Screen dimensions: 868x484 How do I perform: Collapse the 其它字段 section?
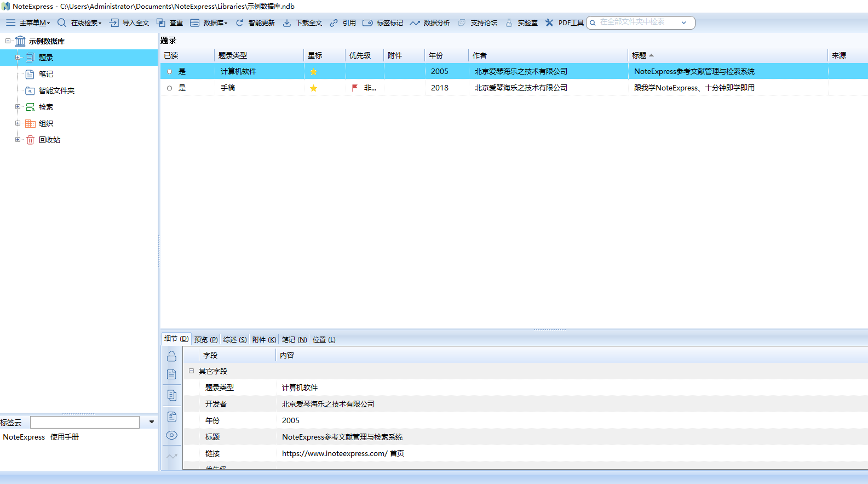click(191, 371)
